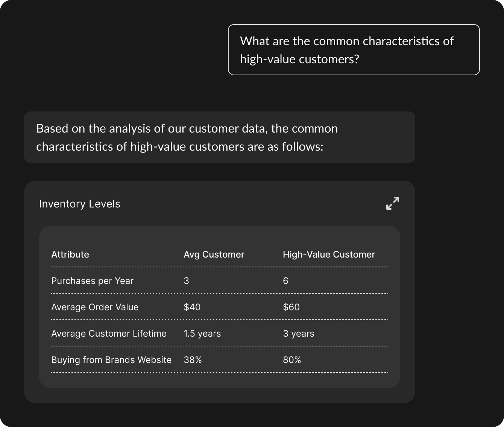Click the 80% website purchase value
This screenshot has width=504, height=427.
292,360
